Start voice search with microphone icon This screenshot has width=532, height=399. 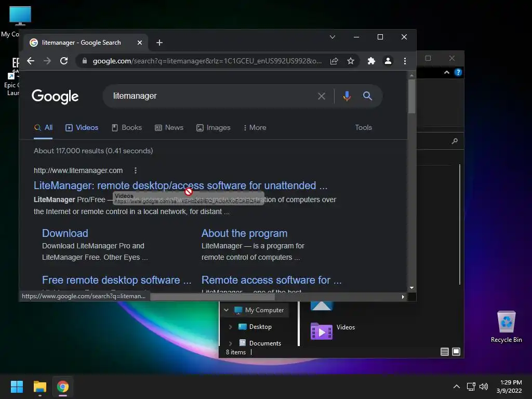pyautogui.click(x=347, y=96)
